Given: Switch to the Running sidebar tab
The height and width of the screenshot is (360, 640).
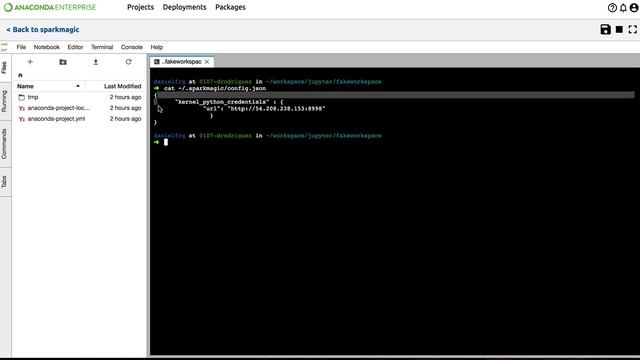Looking at the screenshot, I should click(x=4, y=101).
